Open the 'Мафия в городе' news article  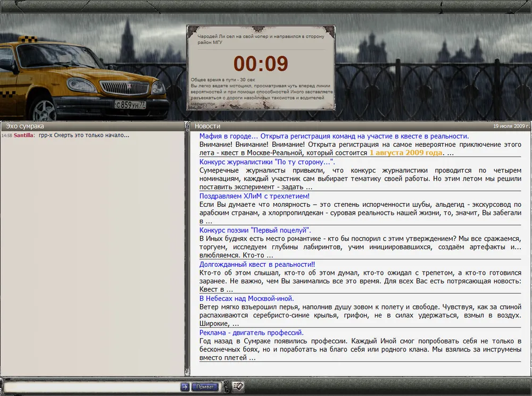(334, 136)
